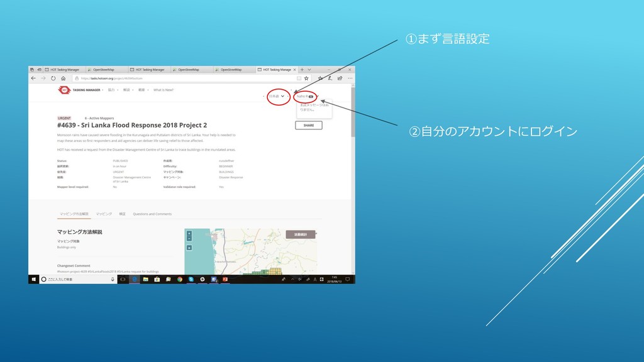644x362 pixels.
Task: Open the Favorites hub icon
Action: pyautogui.click(x=320, y=78)
